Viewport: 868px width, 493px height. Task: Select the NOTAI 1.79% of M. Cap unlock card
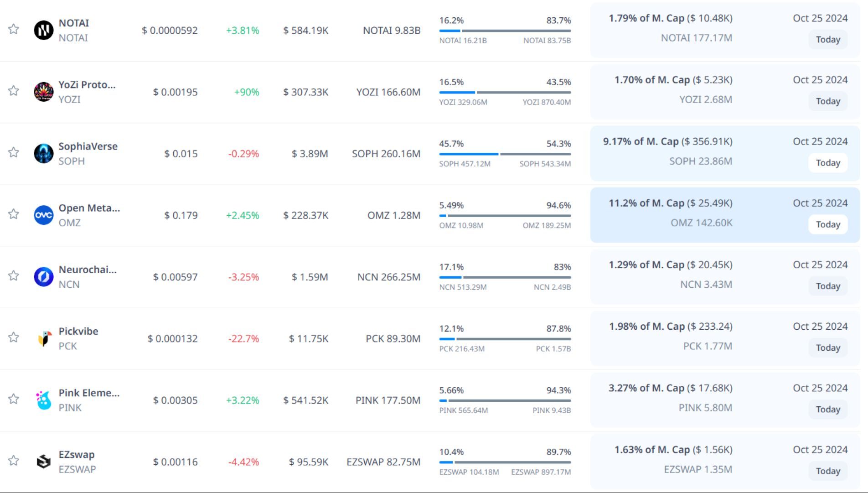pyautogui.click(x=725, y=30)
